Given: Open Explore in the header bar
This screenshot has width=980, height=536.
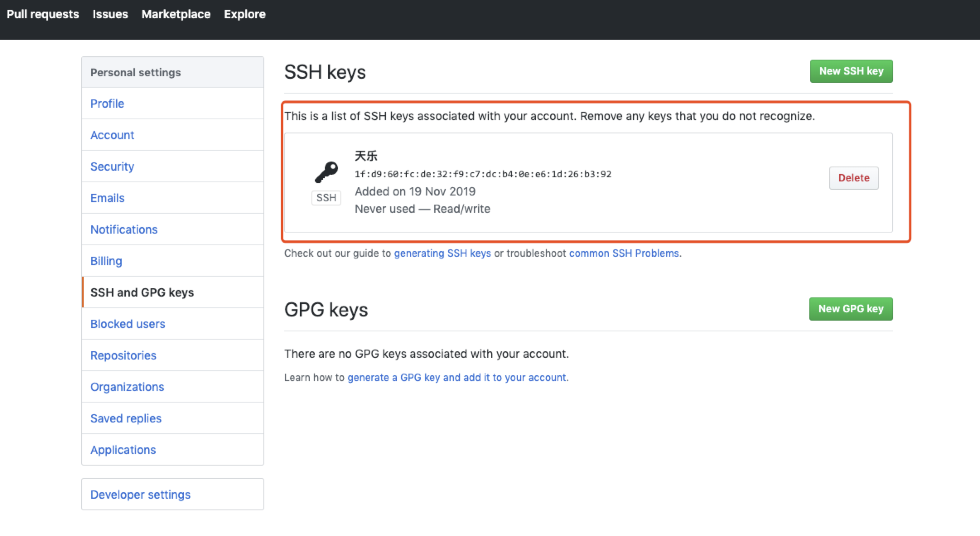Looking at the screenshot, I should coord(245,14).
